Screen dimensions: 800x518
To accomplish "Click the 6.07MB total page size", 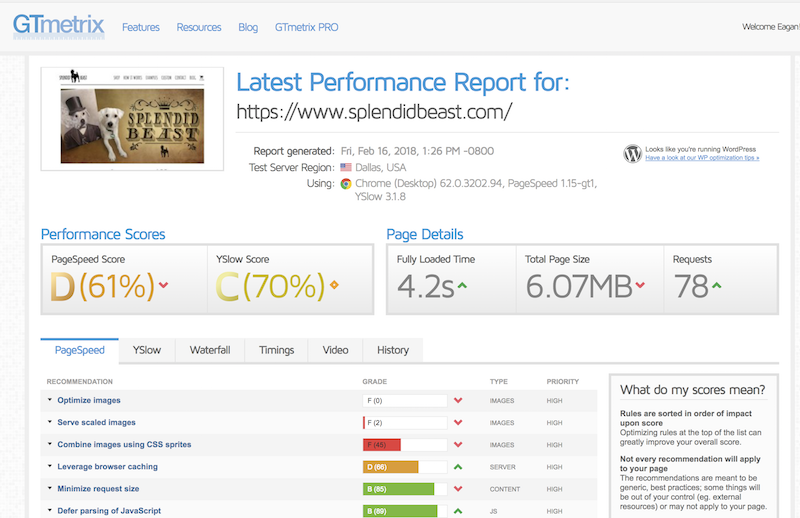I will (579, 286).
